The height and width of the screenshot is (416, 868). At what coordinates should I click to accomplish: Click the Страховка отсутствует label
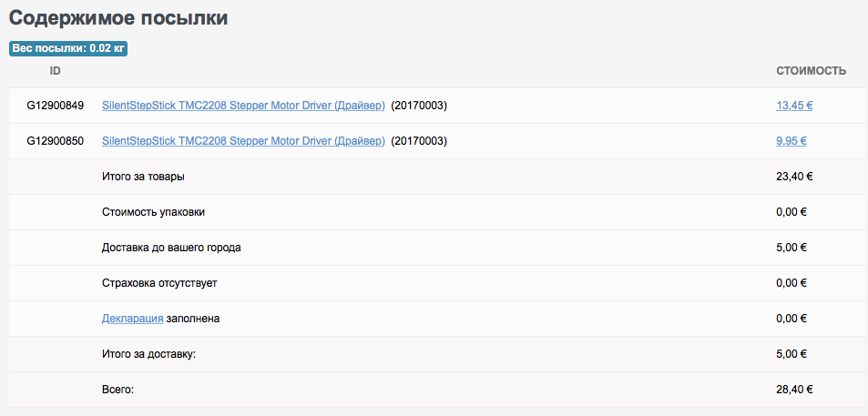(x=159, y=283)
